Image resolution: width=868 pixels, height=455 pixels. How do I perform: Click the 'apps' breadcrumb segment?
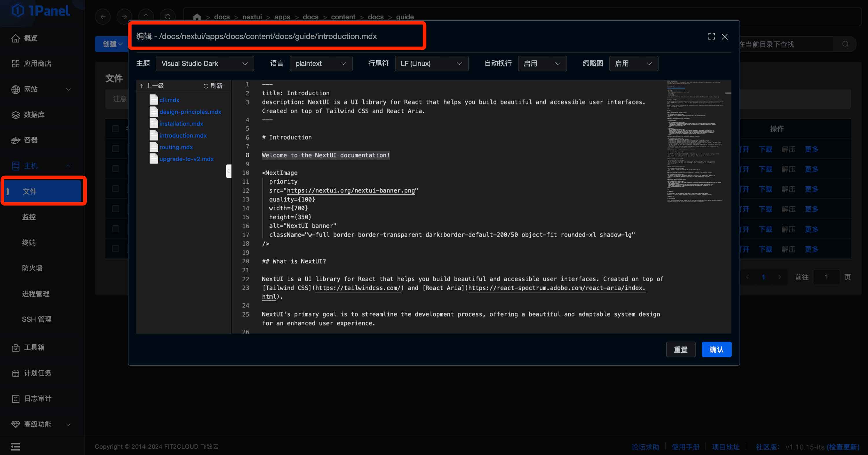click(282, 17)
